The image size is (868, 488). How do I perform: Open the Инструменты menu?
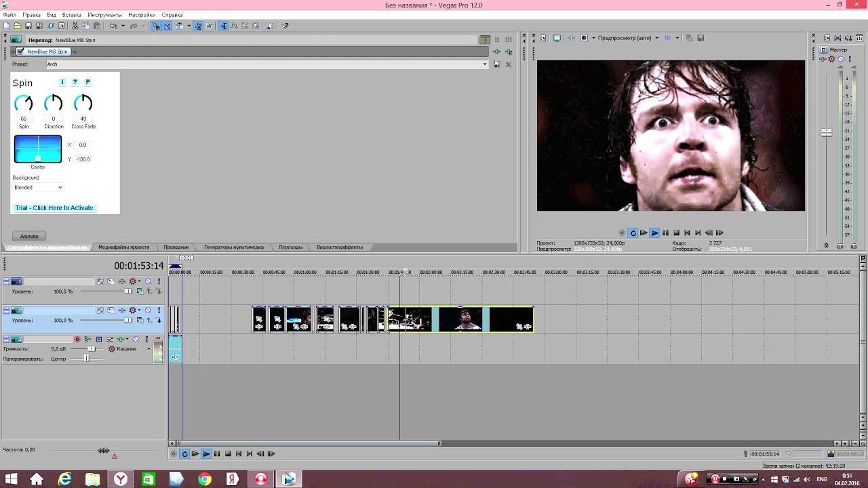[104, 15]
